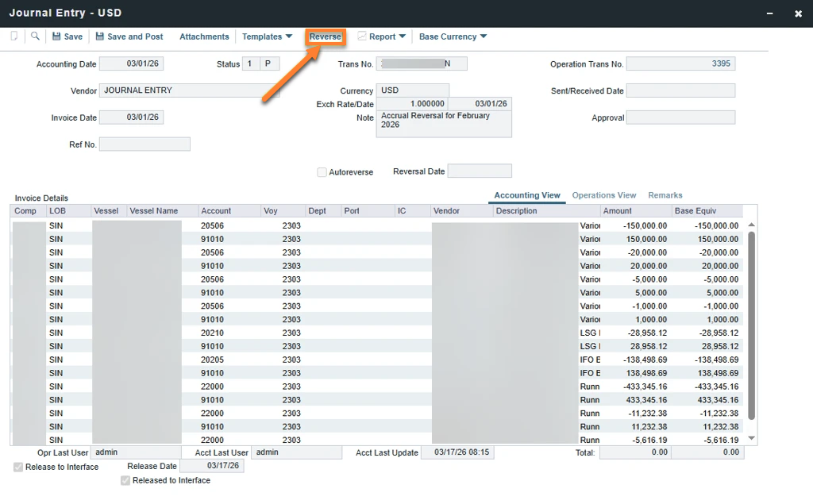
Task: Open the search magnifier tool
Action: point(35,37)
